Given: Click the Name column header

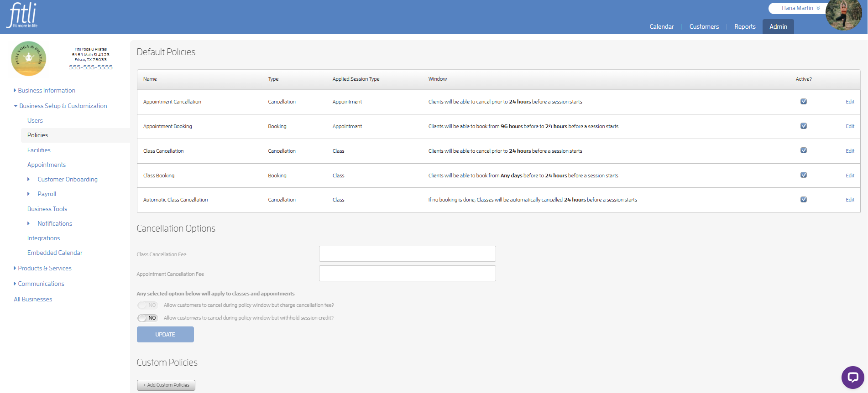Looking at the screenshot, I should click(150, 79).
